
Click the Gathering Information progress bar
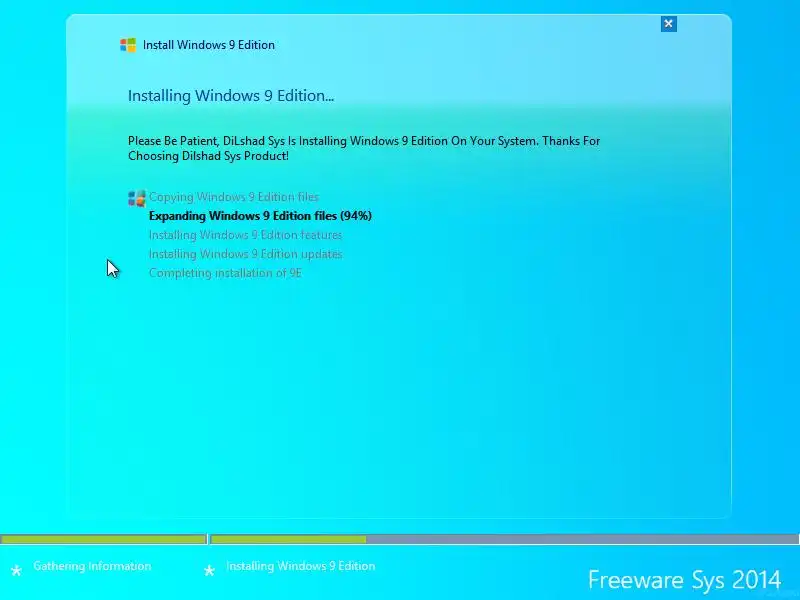[103, 539]
